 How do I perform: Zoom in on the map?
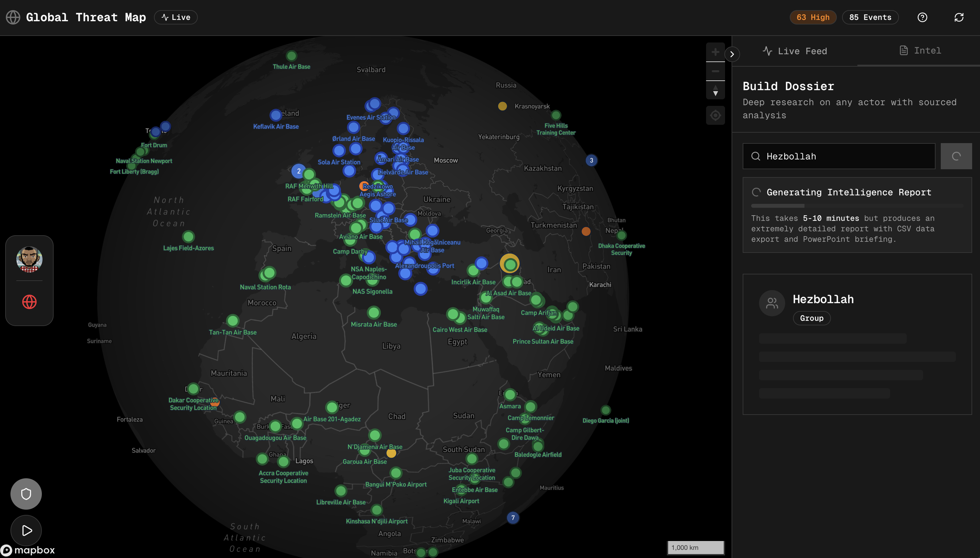coord(715,52)
